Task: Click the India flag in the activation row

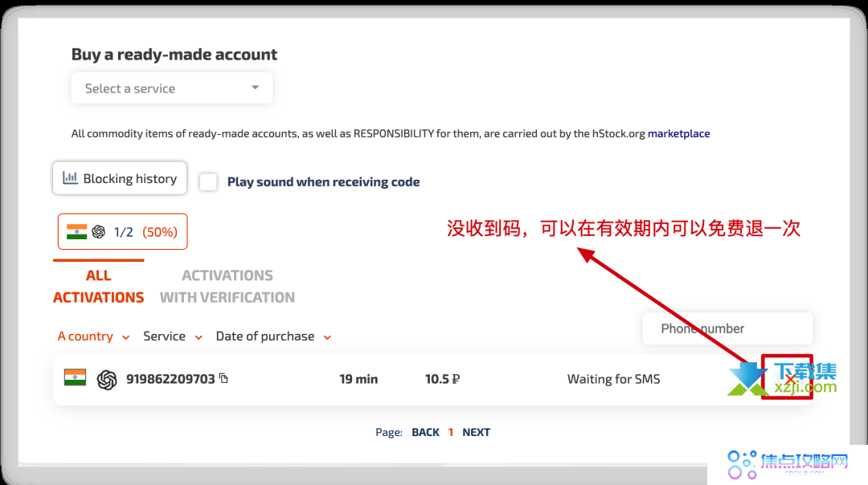Action: pos(76,377)
